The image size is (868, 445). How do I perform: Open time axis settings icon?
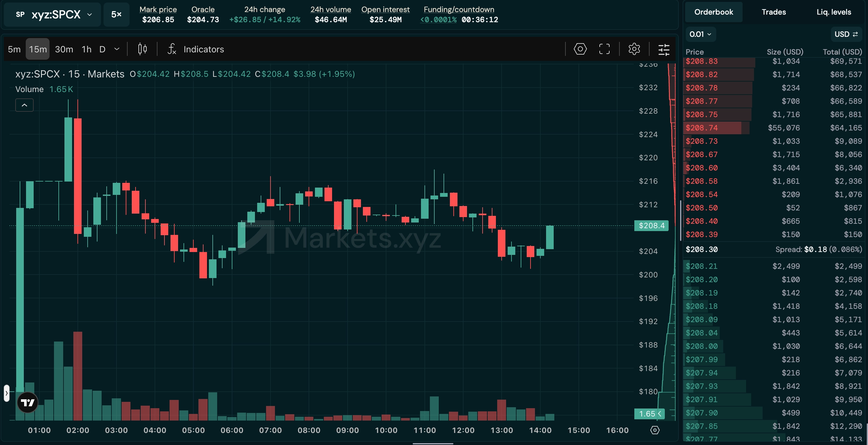[x=655, y=430]
